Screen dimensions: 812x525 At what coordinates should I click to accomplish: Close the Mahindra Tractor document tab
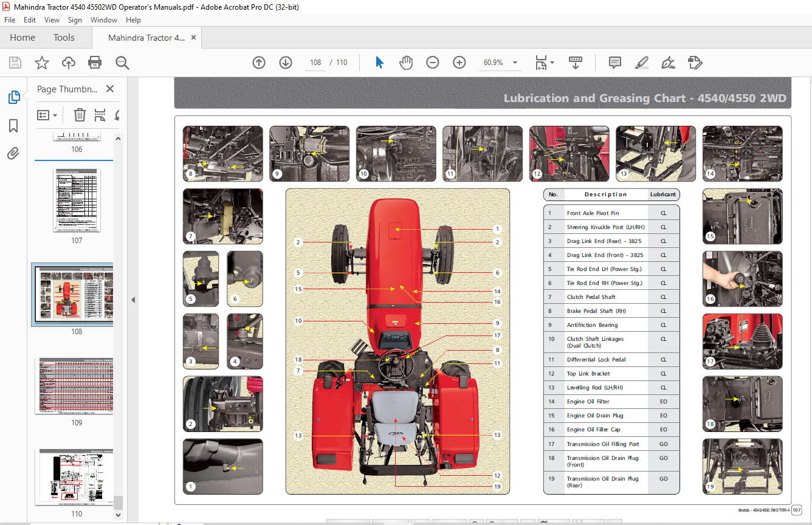coord(193,38)
